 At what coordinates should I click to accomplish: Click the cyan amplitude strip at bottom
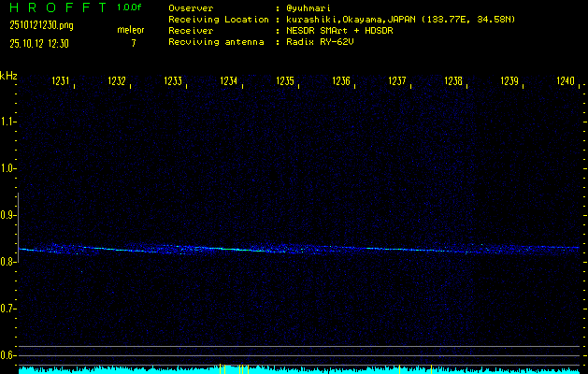pyautogui.click(x=294, y=369)
